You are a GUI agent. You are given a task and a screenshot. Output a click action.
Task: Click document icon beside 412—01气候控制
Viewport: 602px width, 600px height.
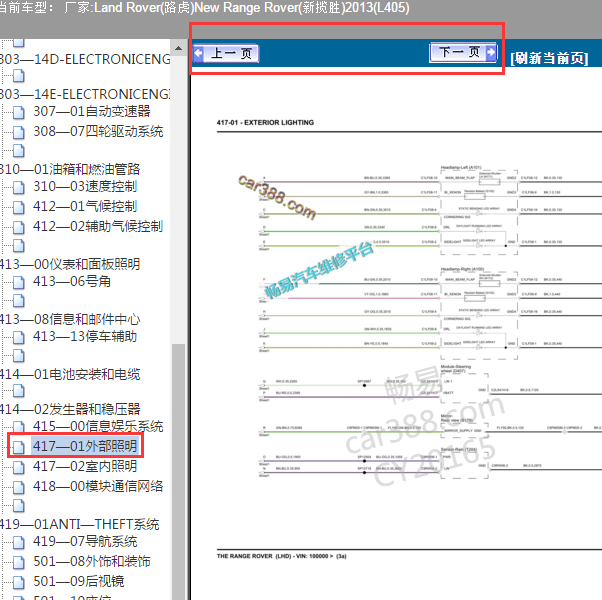click(x=18, y=207)
